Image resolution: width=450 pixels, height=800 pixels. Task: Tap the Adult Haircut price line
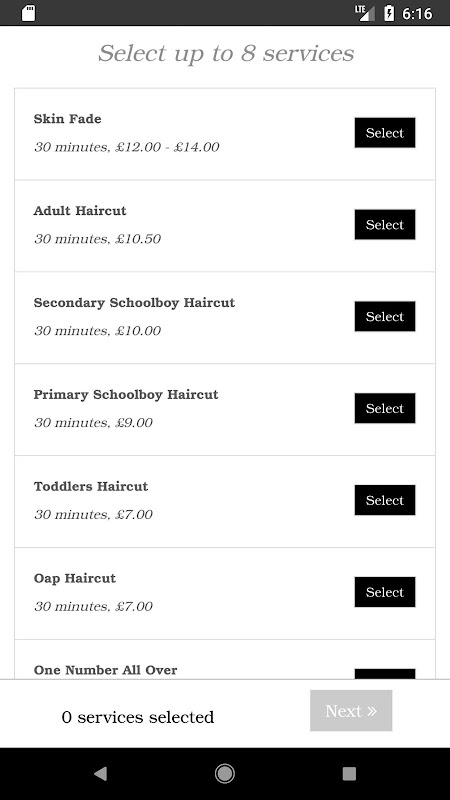[x=97, y=239]
